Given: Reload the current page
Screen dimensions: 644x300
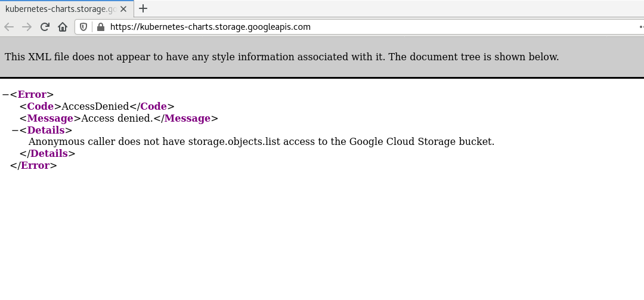Looking at the screenshot, I should click(45, 27).
